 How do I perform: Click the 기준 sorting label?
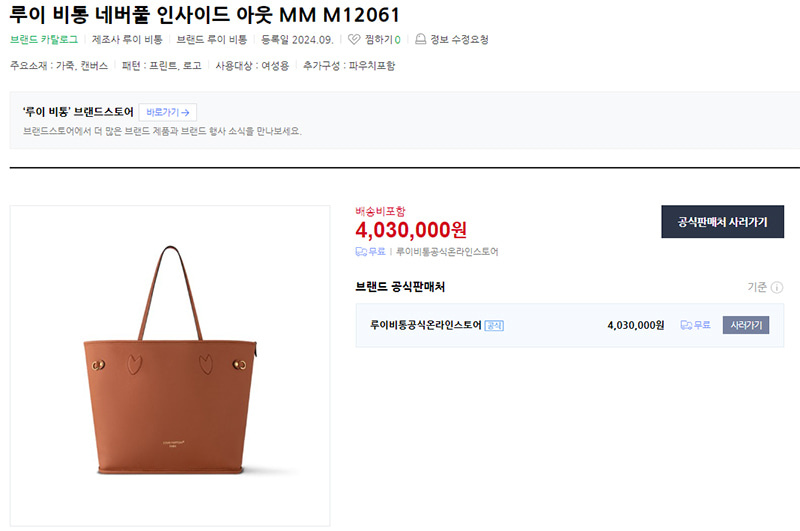point(757,287)
